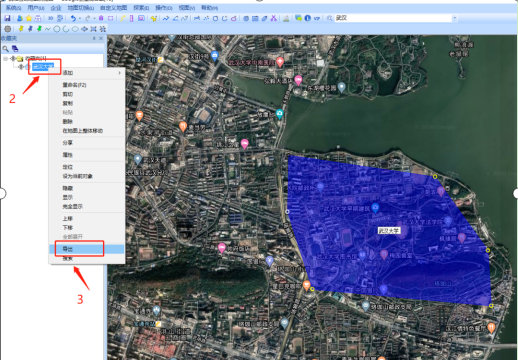
Task: Click the blue info icon in toolbar
Action: coord(308,18)
